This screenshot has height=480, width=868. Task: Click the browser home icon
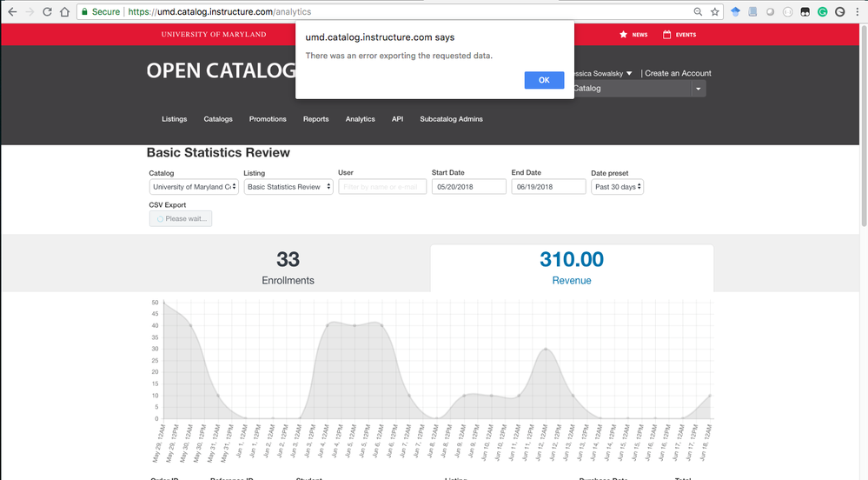[64, 12]
